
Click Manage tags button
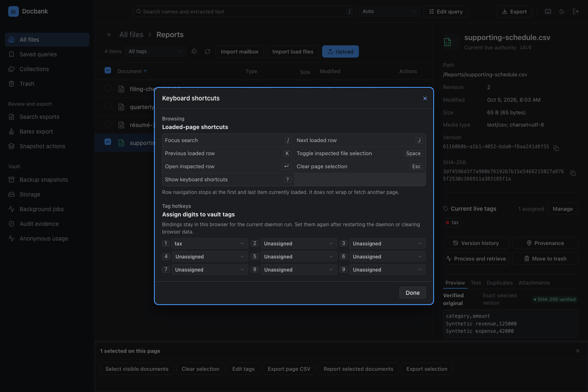(563, 209)
